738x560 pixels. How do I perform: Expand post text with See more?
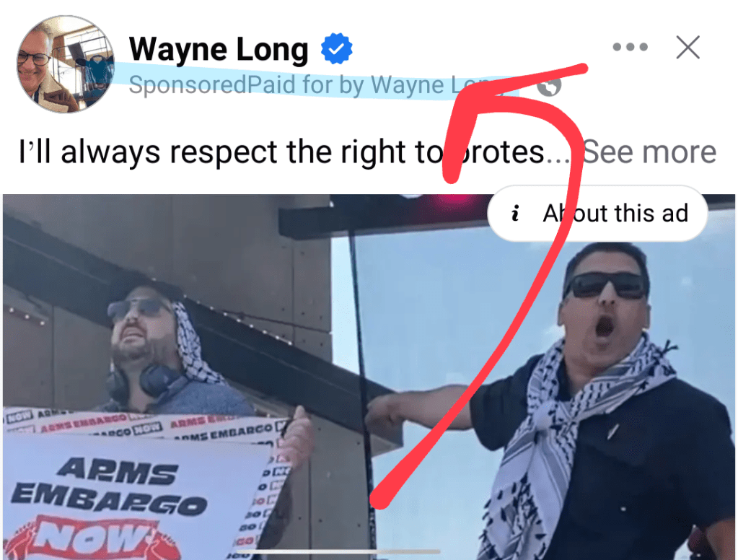649,152
